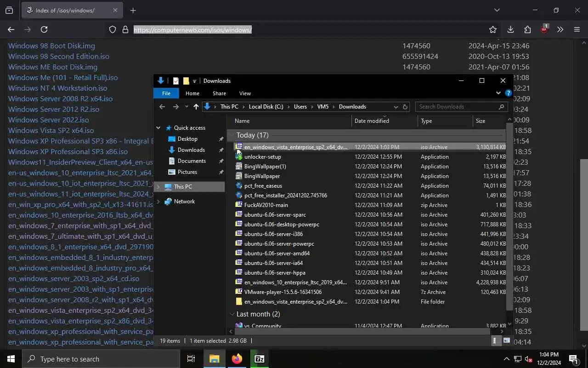Screen dimensions: 588x368
Task: Open Task View on the taskbar
Action: point(191,359)
